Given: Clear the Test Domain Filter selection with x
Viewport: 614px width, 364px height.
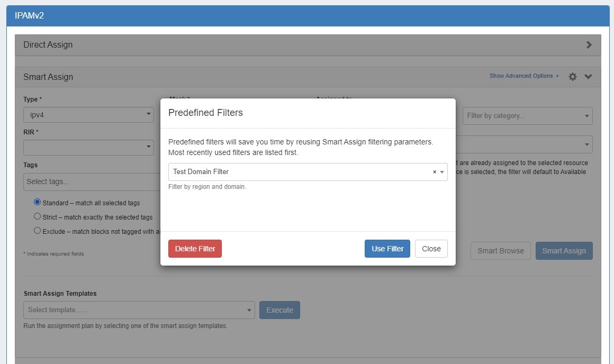Looking at the screenshot, I should (x=435, y=172).
